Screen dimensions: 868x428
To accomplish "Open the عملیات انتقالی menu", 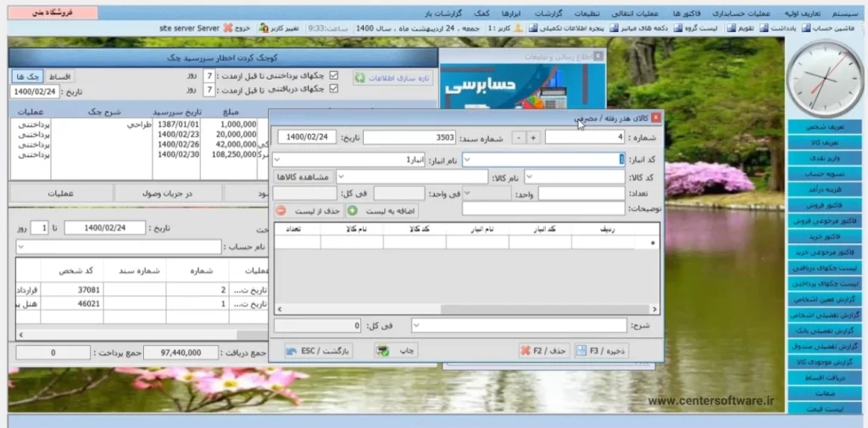I will pyautogui.click(x=636, y=14).
